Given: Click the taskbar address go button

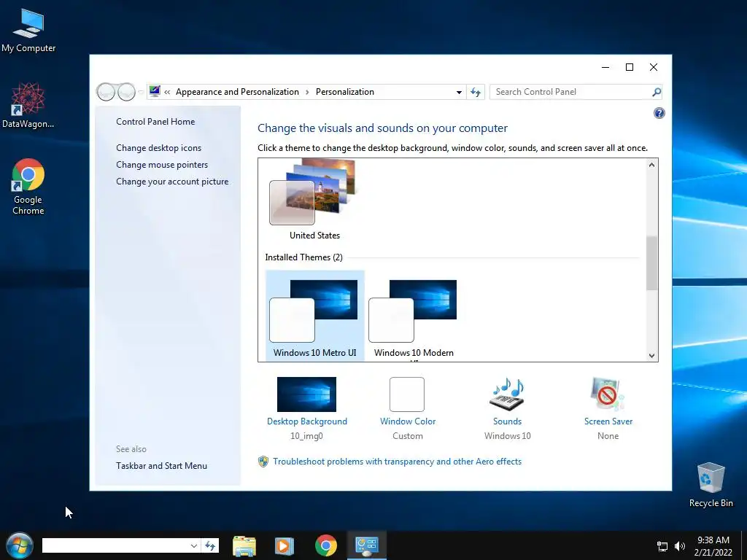Looking at the screenshot, I should click(x=210, y=545).
